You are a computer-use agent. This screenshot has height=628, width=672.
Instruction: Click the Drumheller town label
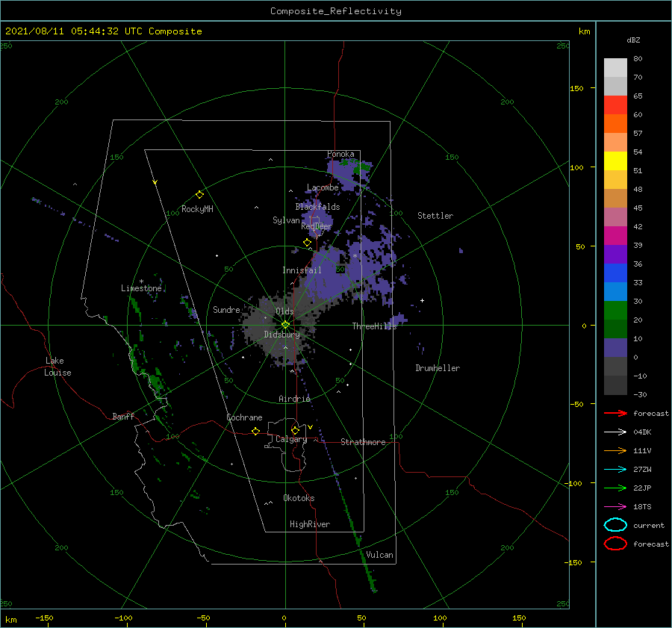438,368
